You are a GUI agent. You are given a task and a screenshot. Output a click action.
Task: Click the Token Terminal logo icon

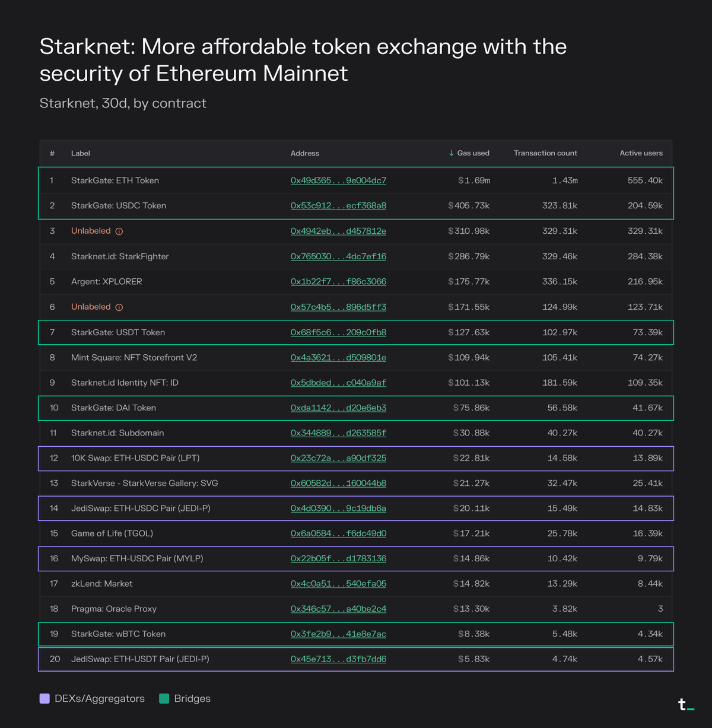pos(686,705)
